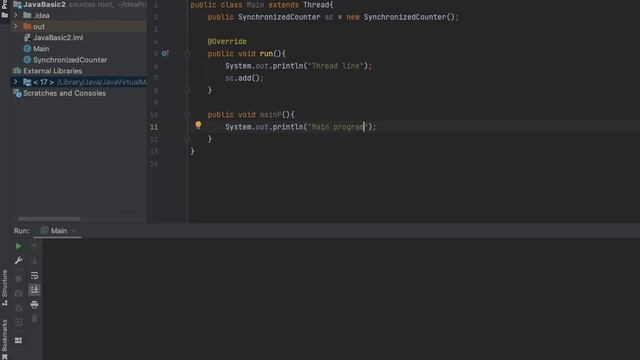Click the Restore Layout icon in Run panel
Image resolution: width=640 pixels, height=360 pixels.
pyautogui.click(x=18, y=340)
